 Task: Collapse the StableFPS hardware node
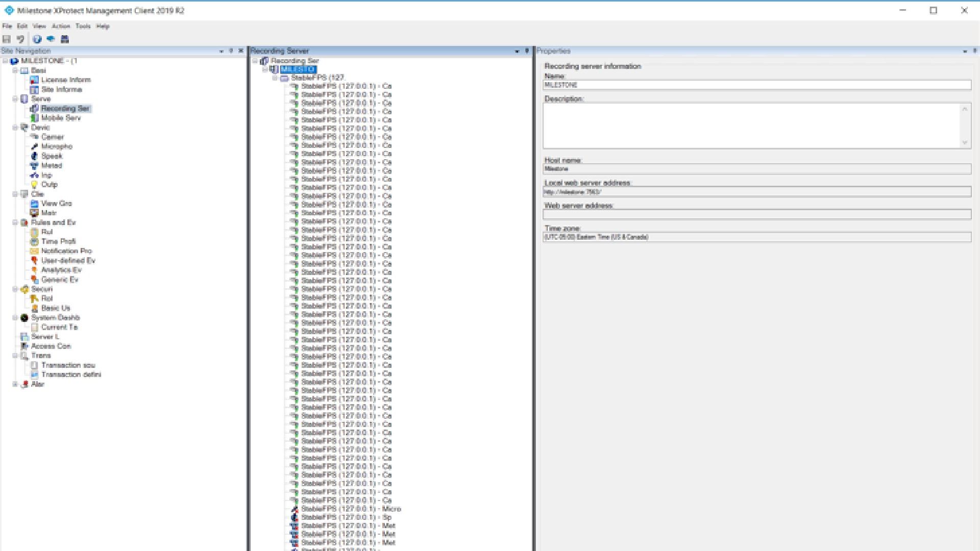[275, 78]
